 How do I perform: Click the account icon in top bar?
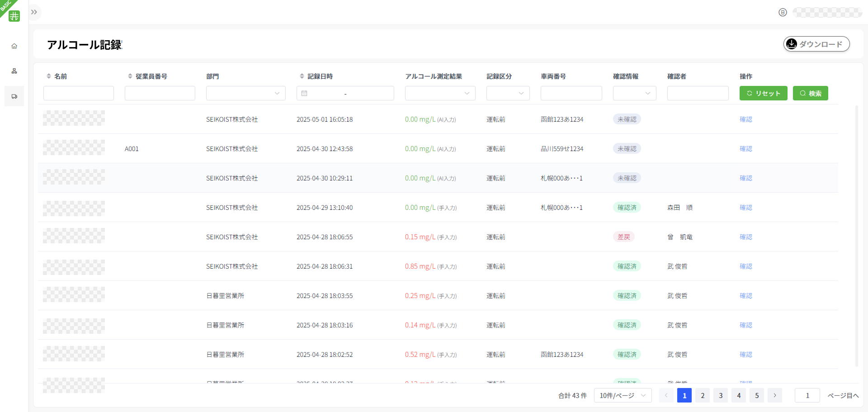pos(783,13)
